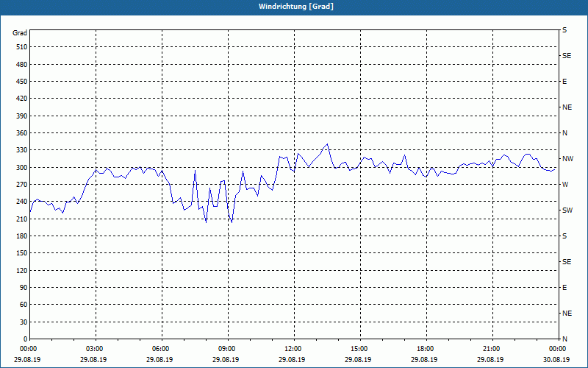Select the 15:00 time label
The image size is (588, 368).
click(x=359, y=349)
